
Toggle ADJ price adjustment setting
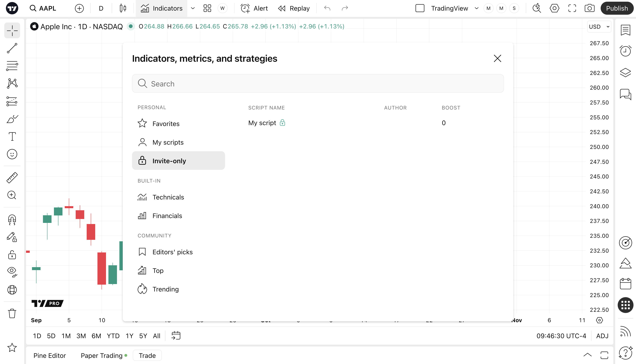click(x=602, y=336)
